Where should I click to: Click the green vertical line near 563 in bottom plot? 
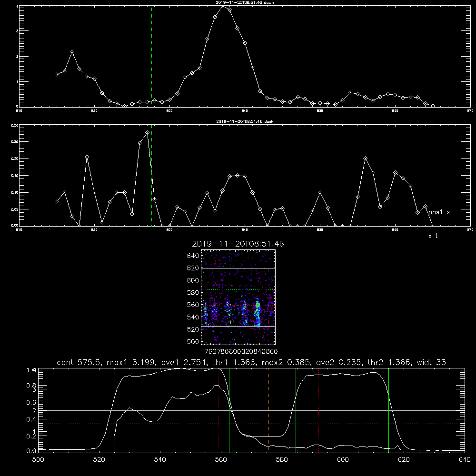(229, 410)
